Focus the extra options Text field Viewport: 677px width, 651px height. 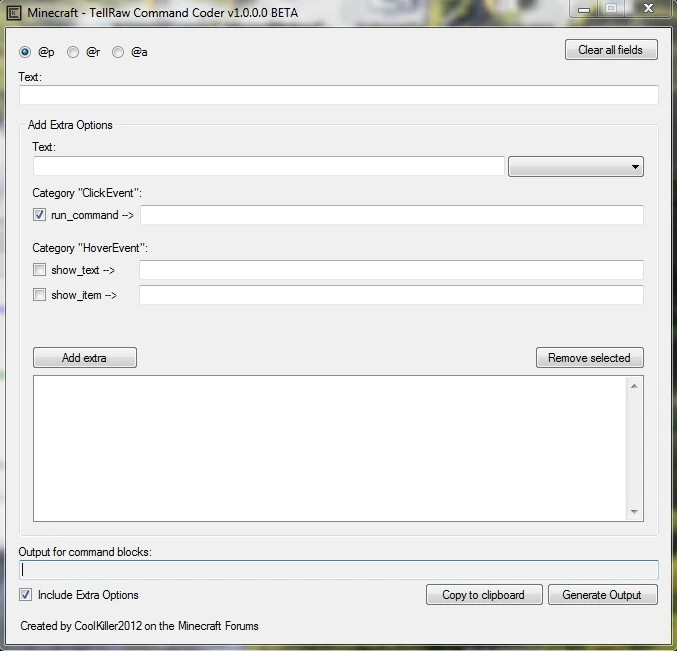269,166
